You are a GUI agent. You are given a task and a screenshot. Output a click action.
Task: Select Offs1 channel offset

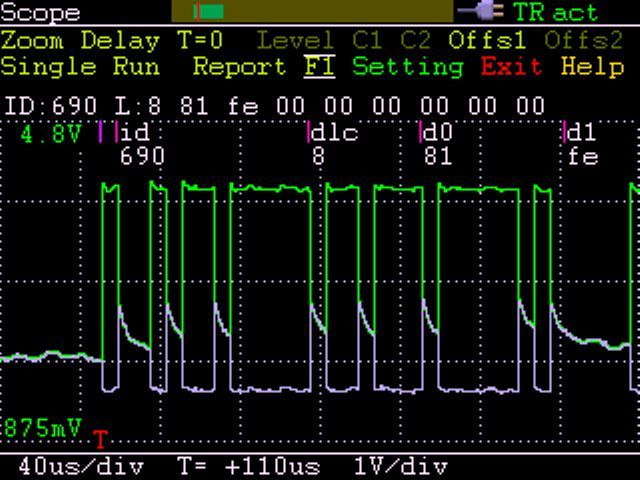487,41
